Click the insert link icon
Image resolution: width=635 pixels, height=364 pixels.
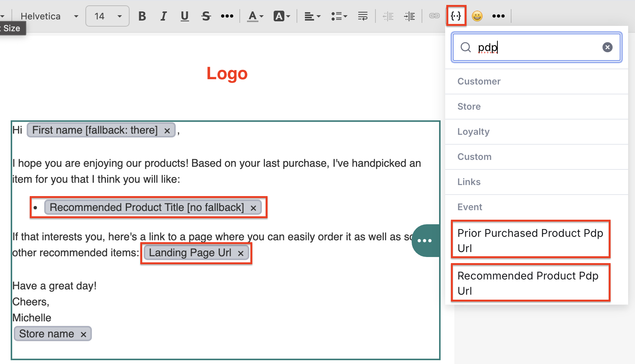pyautogui.click(x=434, y=16)
